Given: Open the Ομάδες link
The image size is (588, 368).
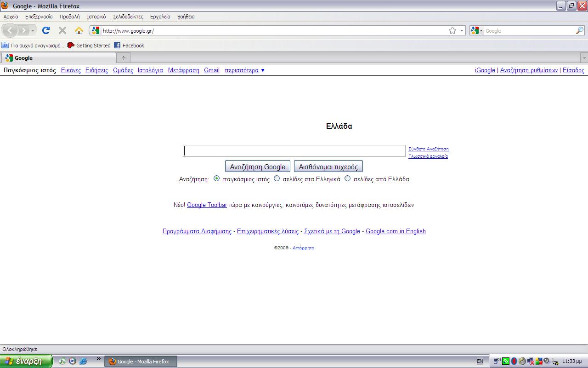Looking at the screenshot, I should click(123, 70).
